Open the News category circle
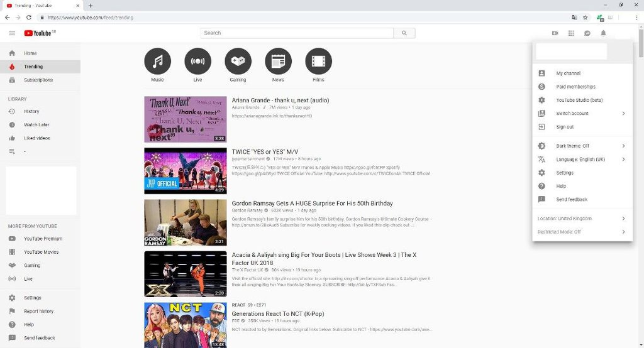The height and width of the screenshot is (348, 644). 278,61
